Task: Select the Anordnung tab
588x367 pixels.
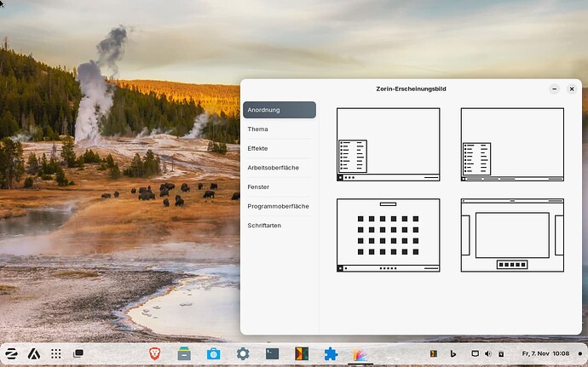Action: pyautogui.click(x=279, y=110)
